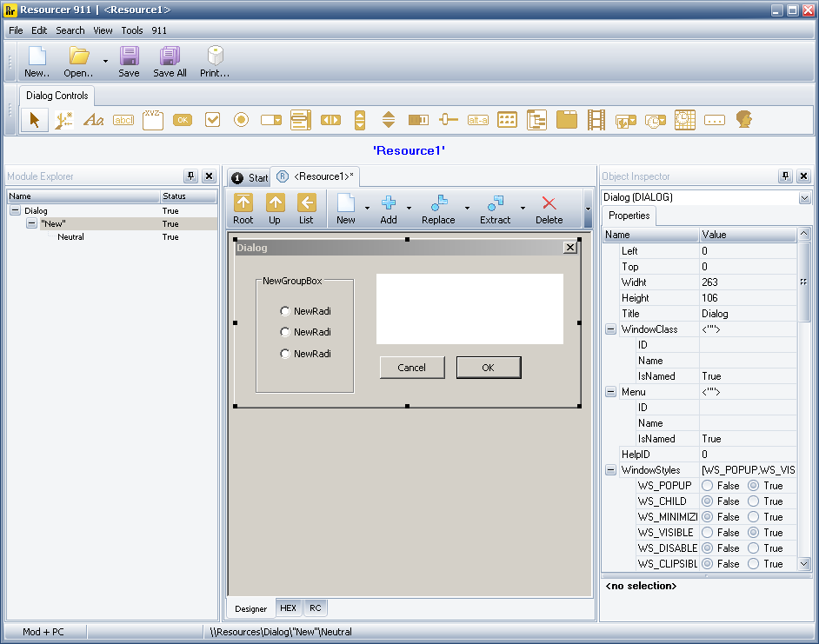The height and width of the screenshot is (644, 819).
Task: Click the Cancel button in the dialog
Action: pyautogui.click(x=412, y=368)
